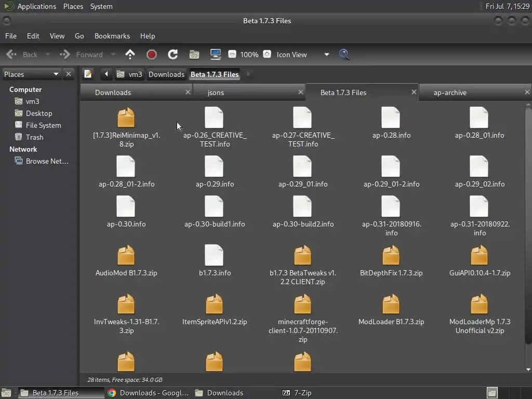Select the InvTweaks-1.31-B1.7.3.zip archive

point(126,314)
